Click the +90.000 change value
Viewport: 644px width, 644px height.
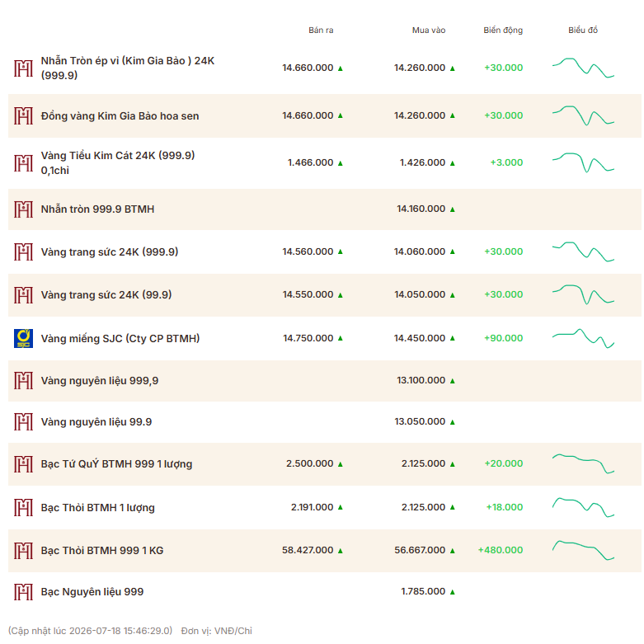point(503,338)
